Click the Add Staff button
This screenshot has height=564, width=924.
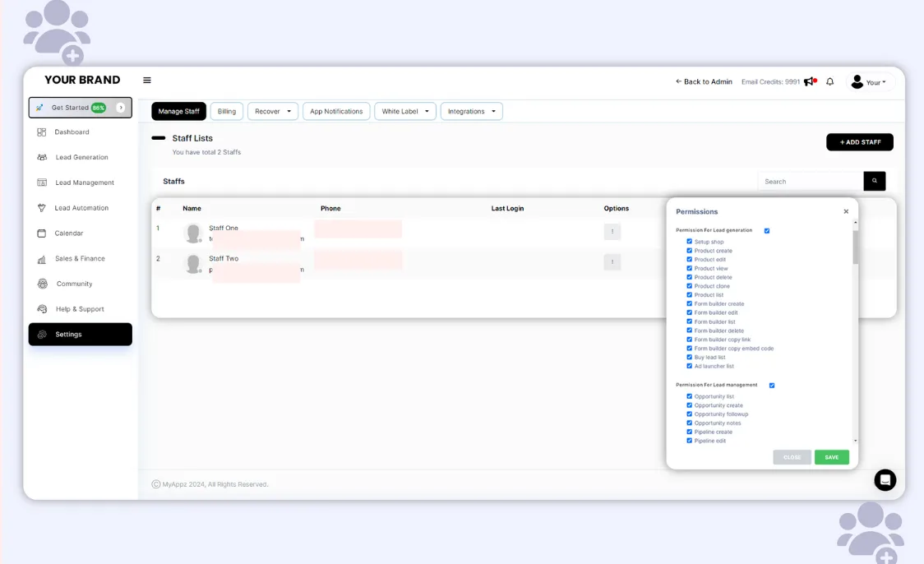tap(859, 142)
